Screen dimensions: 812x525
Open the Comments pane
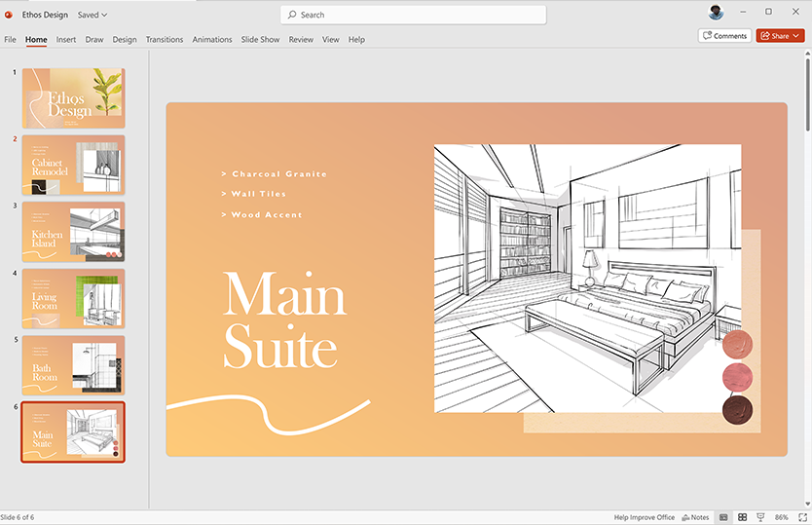click(724, 36)
